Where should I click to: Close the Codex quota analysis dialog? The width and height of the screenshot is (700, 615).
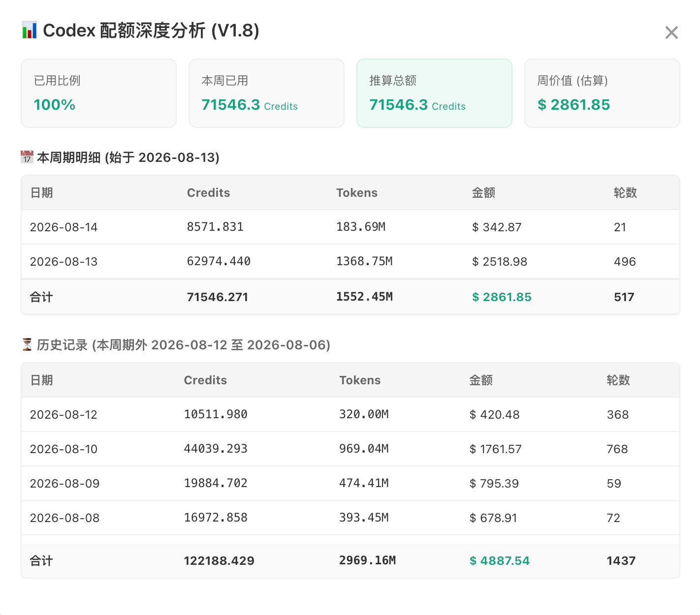coord(671,32)
